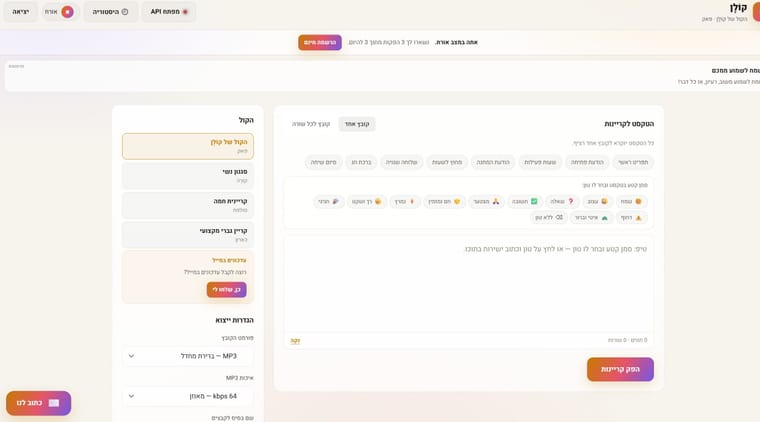Image resolution: width=760 pixels, height=422 pixels.
Task: Select the sad tone chip (עצוב)
Action: tap(597, 202)
